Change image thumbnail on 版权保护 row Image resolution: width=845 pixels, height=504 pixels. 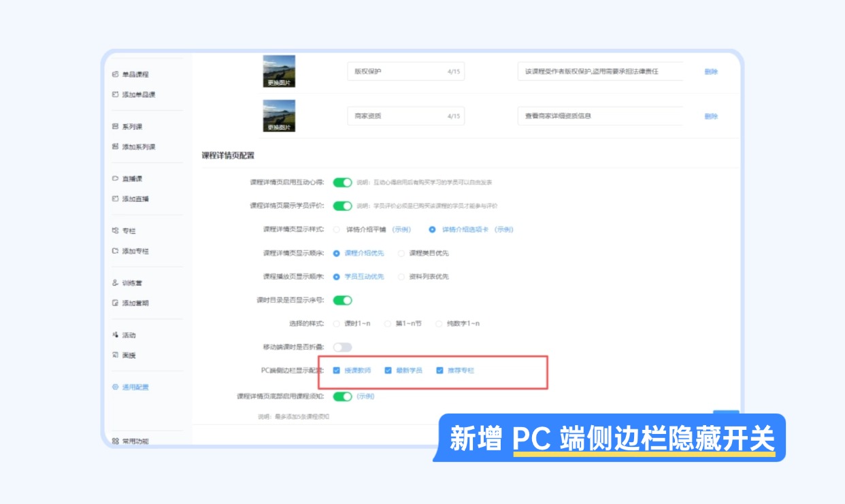coord(279,71)
